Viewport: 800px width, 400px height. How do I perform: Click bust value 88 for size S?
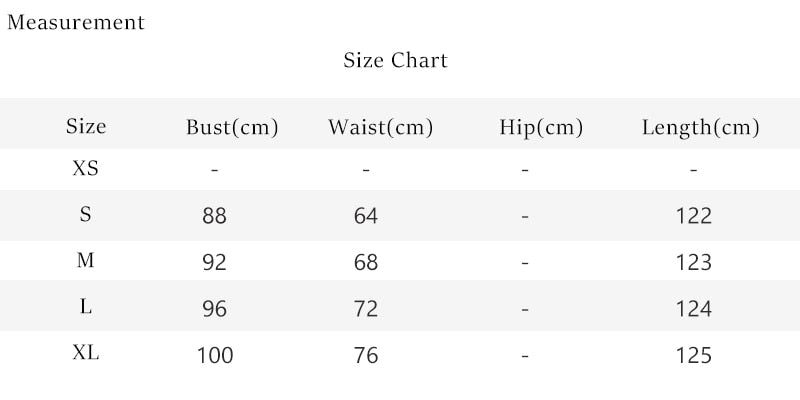click(214, 216)
